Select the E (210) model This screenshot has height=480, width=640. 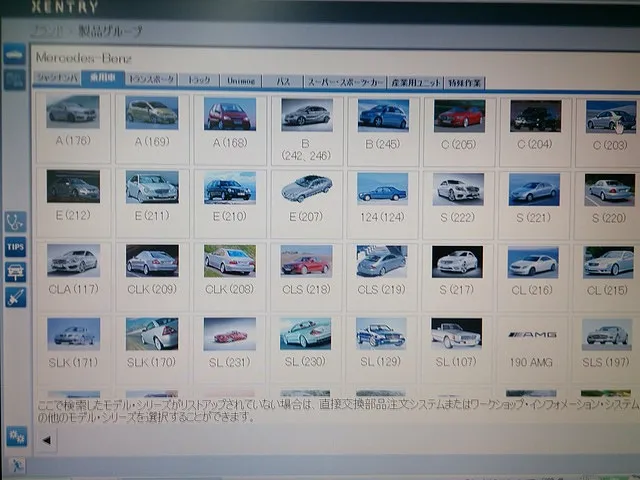coord(230,203)
